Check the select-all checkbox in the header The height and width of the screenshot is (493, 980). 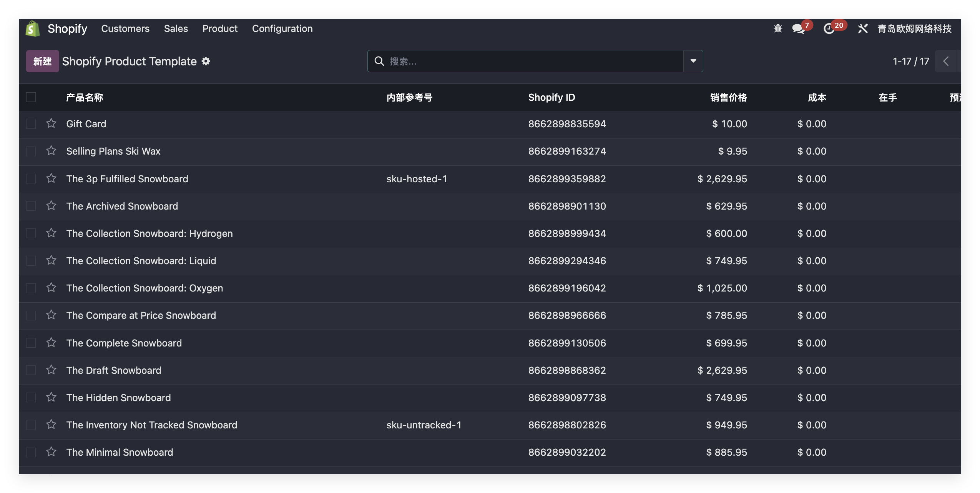tap(31, 97)
